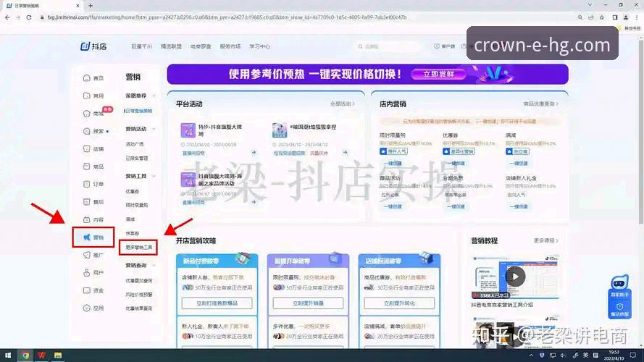This screenshot has width=644, height=362.
Task: Open File Explorer from the taskbar
Action: click(58, 355)
